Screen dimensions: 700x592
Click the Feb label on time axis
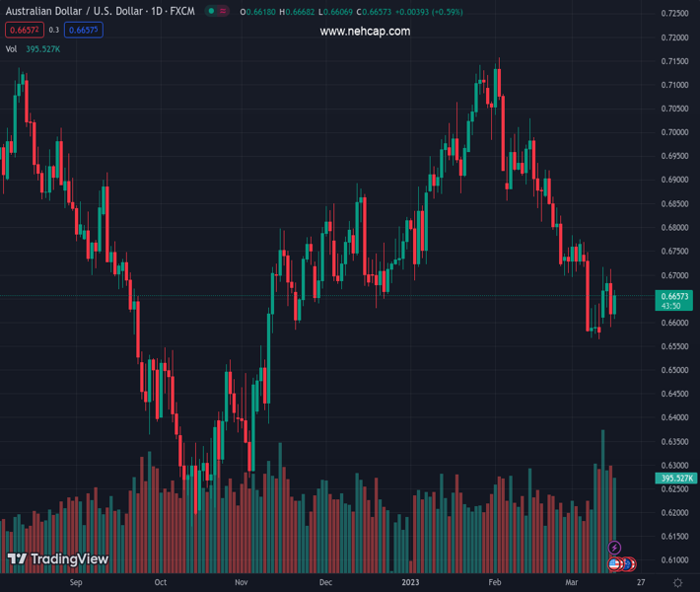pos(495,582)
